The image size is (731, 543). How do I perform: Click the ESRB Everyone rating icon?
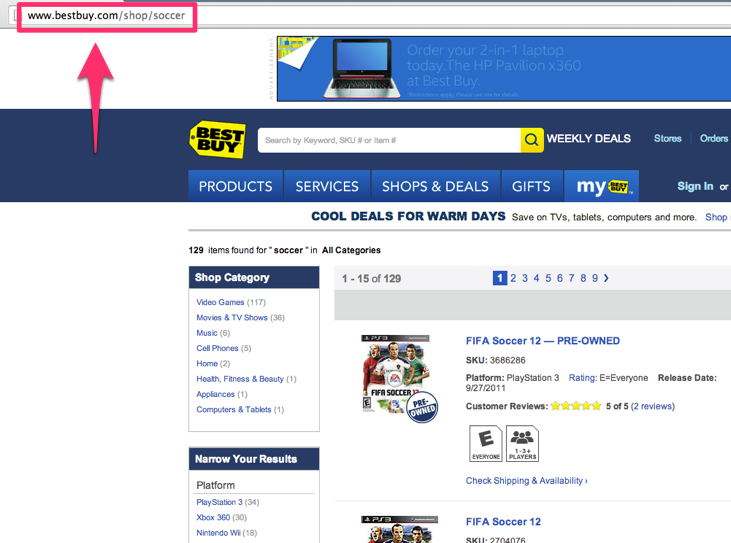485,443
